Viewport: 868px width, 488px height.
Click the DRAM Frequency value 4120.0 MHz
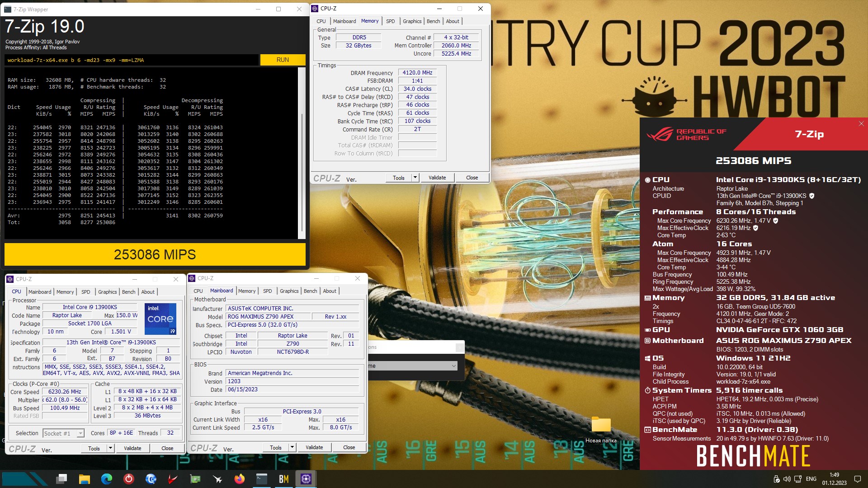click(417, 72)
